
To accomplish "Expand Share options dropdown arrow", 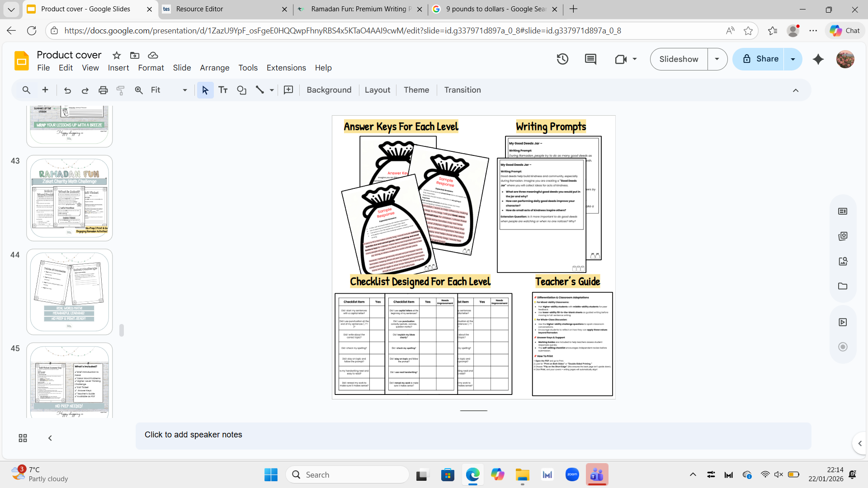I will click(x=793, y=59).
